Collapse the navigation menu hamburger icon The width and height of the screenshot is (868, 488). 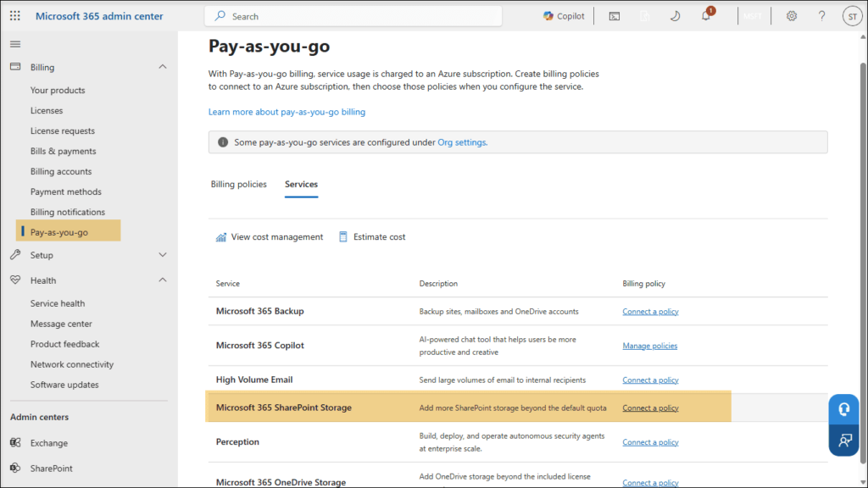[x=15, y=44]
